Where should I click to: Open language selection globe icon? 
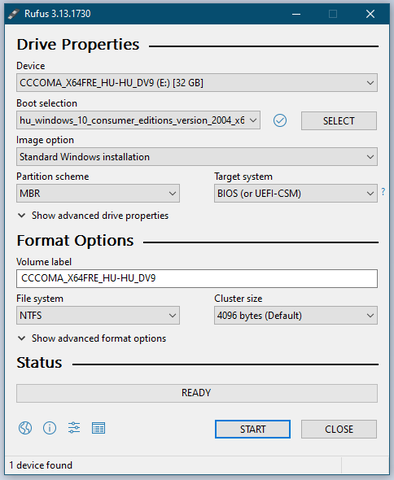(25, 428)
